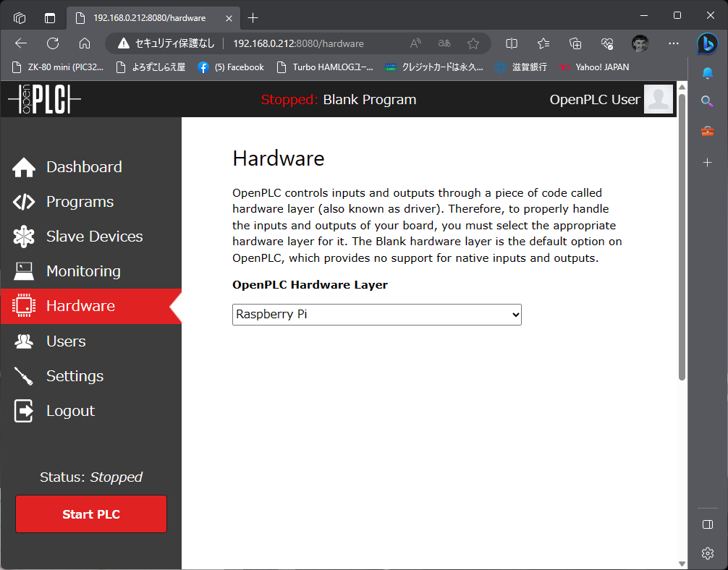This screenshot has height=570, width=728.
Task: Click the OpenPLC User label
Action: [595, 99]
